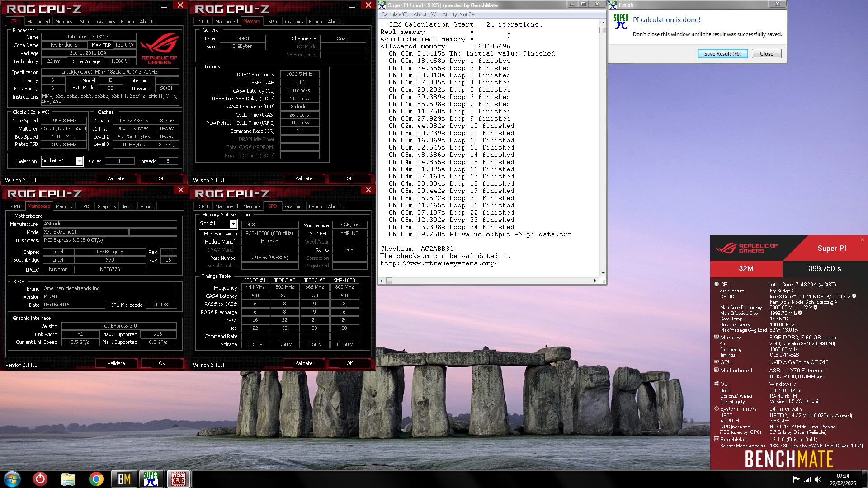Viewport: 868px width, 488px height.
Task: Open About tab in CPU-Z Mainboard window
Action: (146, 206)
